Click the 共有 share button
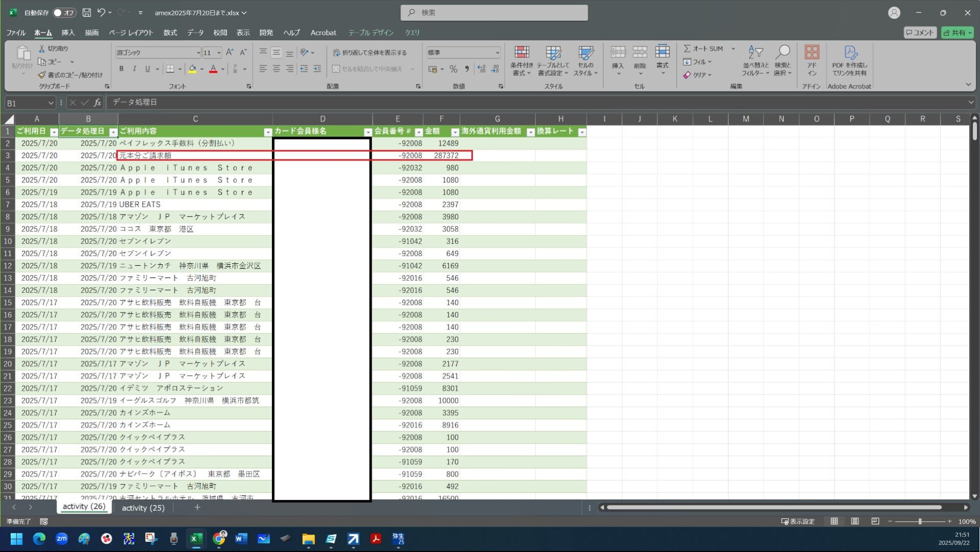 point(957,33)
